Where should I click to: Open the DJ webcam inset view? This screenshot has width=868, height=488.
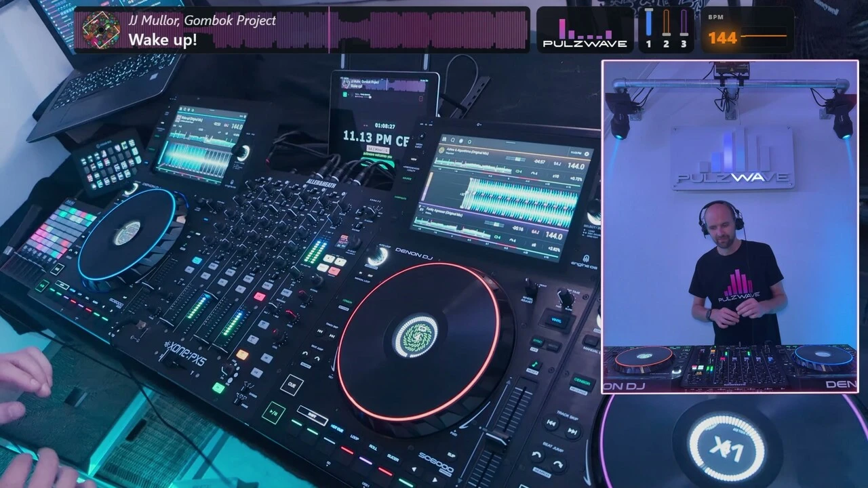[x=730, y=226]
